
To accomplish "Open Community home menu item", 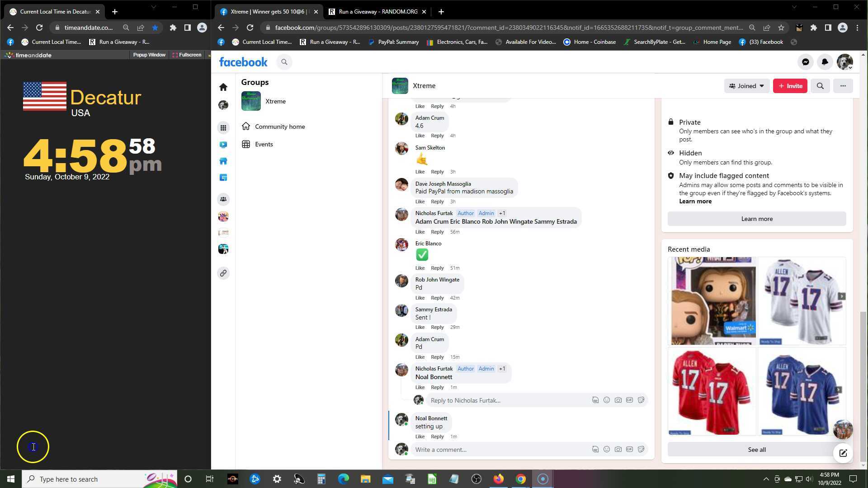I will tap(279, 127).
